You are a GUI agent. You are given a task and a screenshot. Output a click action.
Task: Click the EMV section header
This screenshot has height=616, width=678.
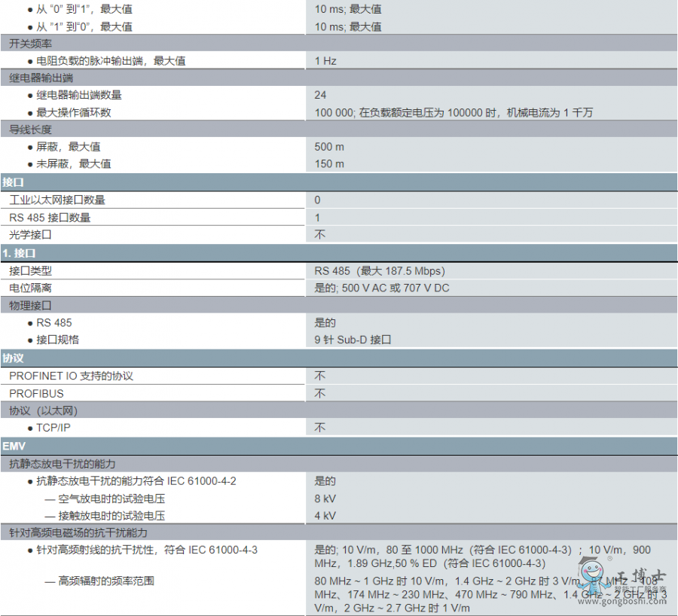click(14, 446)
